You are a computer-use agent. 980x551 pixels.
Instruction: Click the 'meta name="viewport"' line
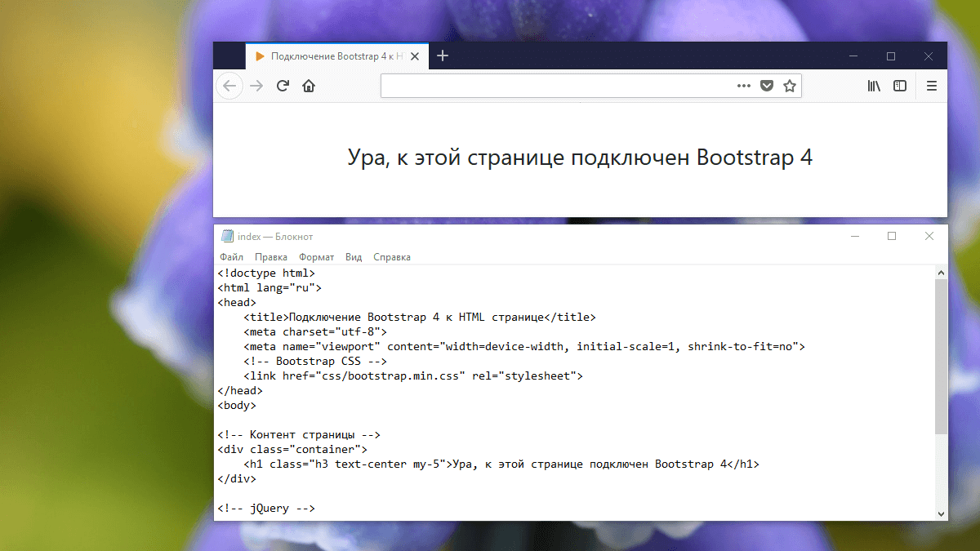[524, 347]
